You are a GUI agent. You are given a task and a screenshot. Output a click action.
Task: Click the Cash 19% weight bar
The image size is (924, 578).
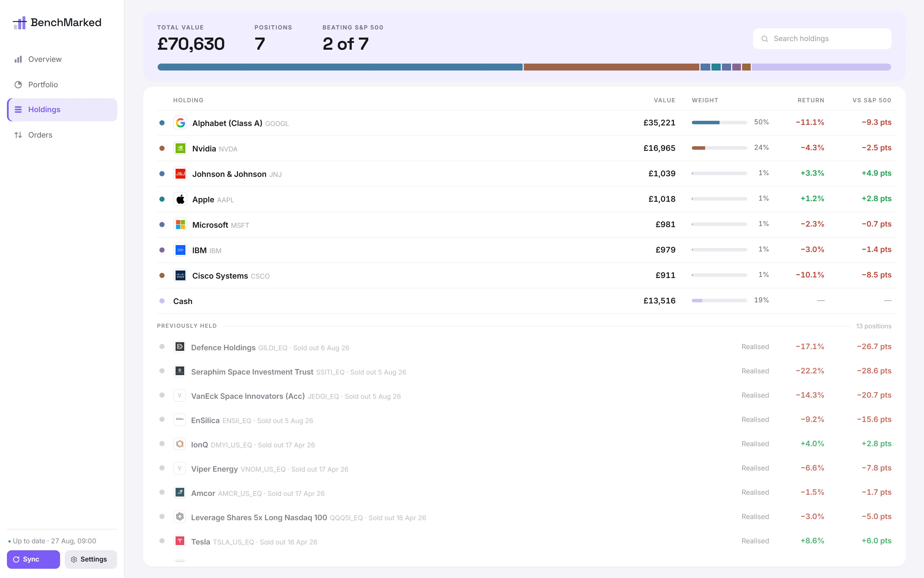(719, 301)
